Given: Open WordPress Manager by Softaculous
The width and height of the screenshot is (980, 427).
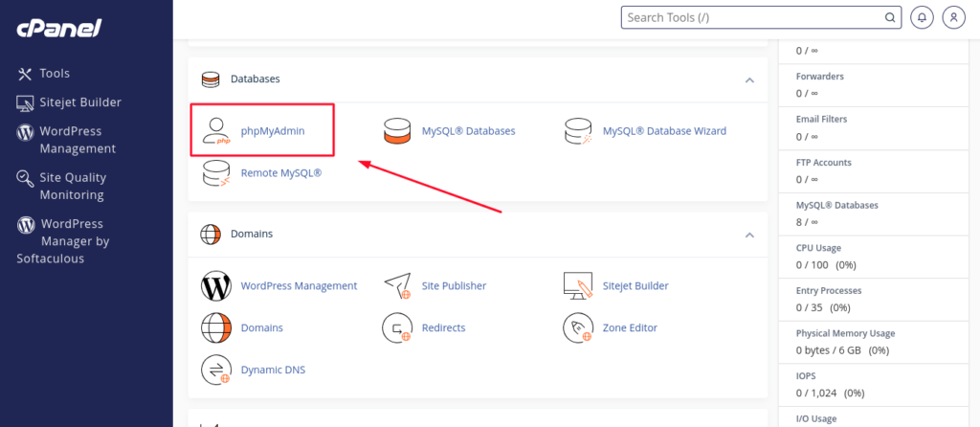Looking at the screenshot, I should (63, 241).
